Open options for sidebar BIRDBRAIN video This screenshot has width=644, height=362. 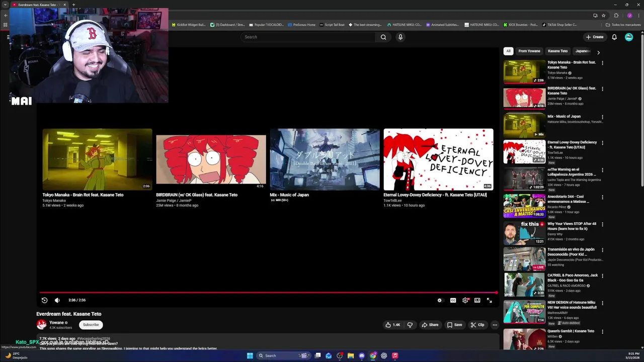[x=602, y=89]
